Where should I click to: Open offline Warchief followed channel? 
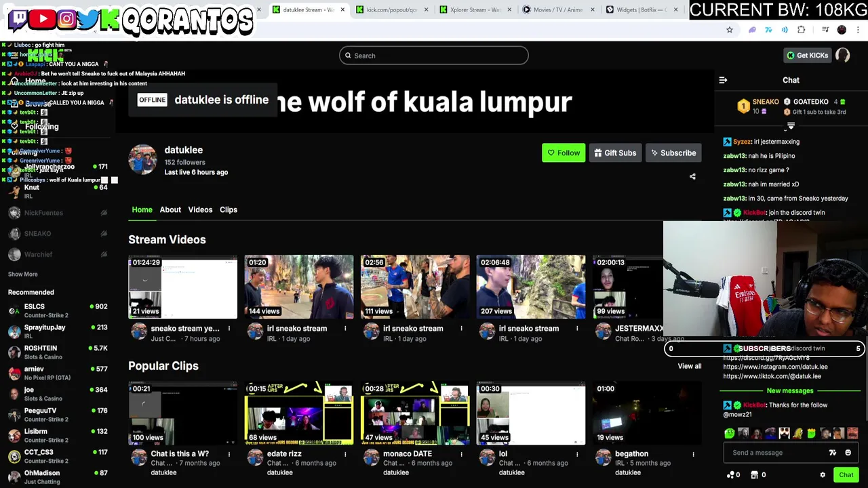[58, 254]
